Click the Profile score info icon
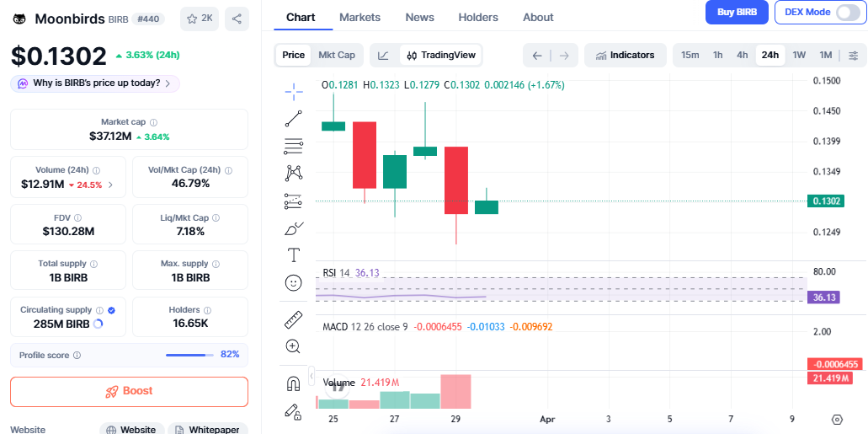This screenshot has height=434, width=868. pyautogui.click(x=77, y=356)
